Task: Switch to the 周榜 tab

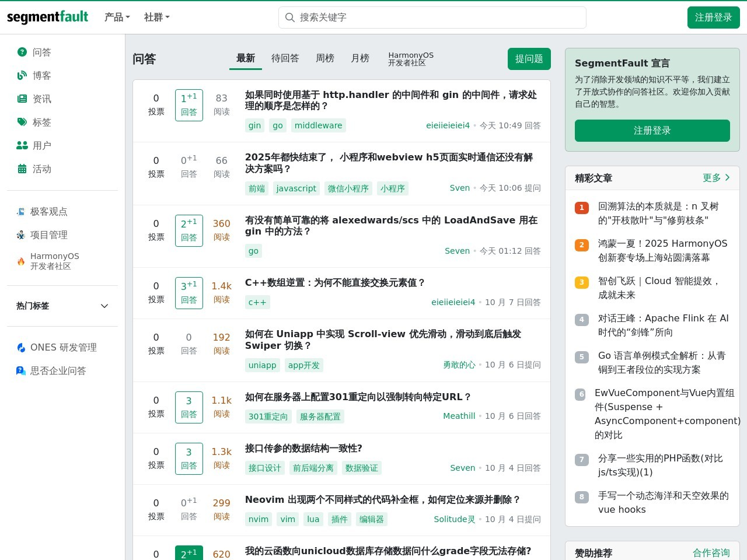Action: (325, 58)
